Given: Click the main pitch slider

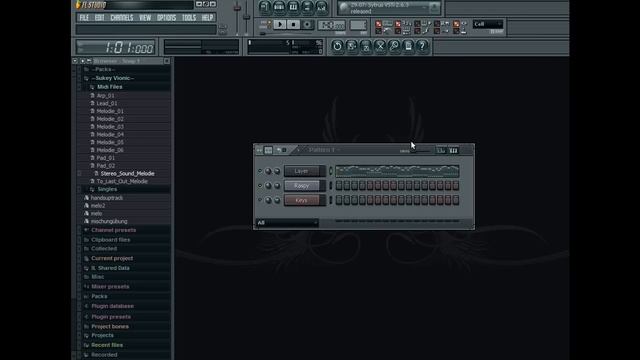Looking at the screenshot, I should point(247,17).
